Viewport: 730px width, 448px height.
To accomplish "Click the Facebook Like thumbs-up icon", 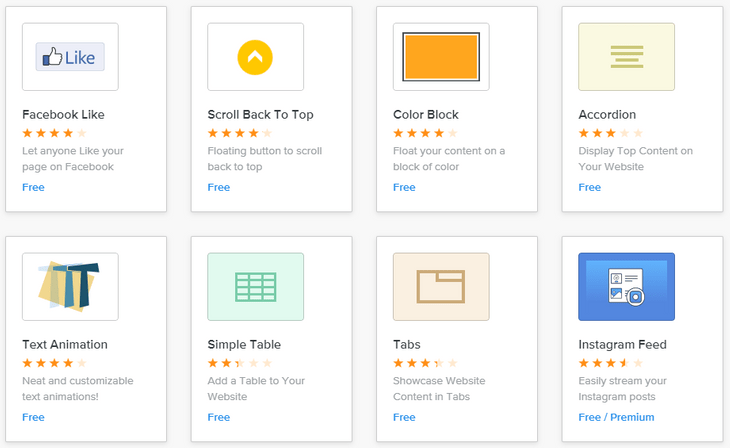I will click(x=70, y=57).
